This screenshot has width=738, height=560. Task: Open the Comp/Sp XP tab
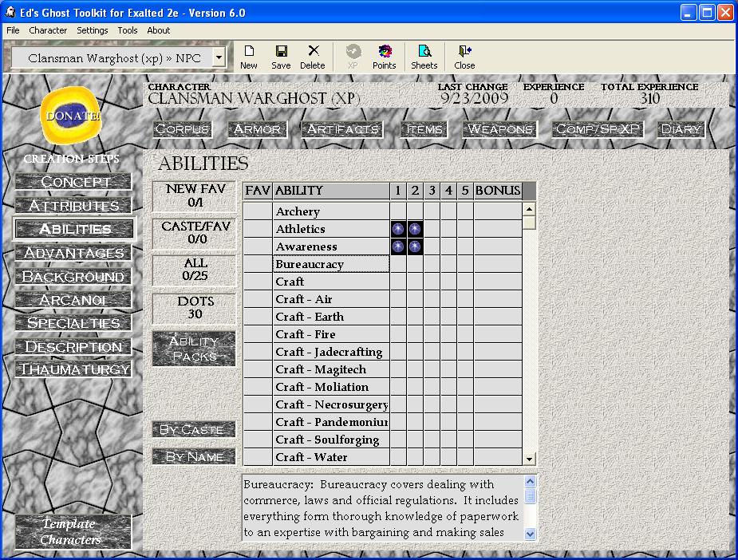[x=598, y=129]
